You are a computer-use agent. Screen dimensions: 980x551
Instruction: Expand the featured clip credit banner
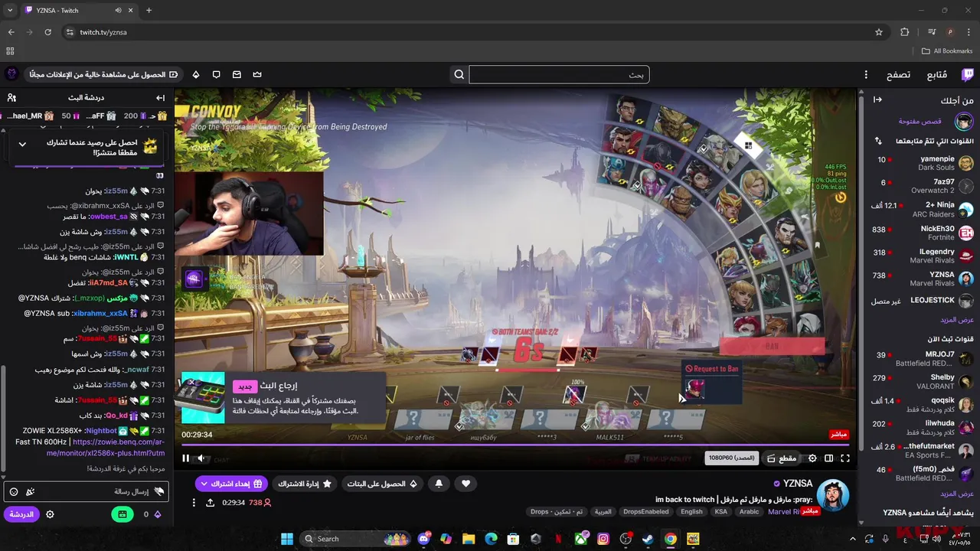[x=22, y=144]
